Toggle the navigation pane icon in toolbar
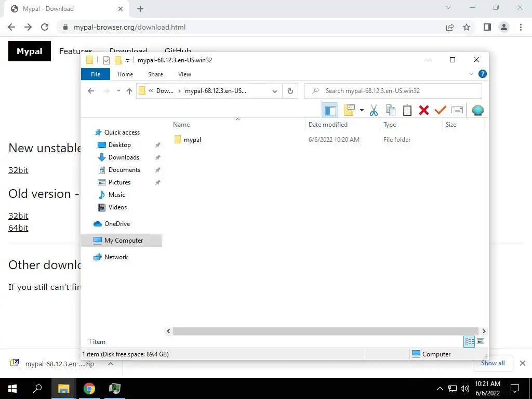The height and width of the screenshot is (399, 532). 330,110
